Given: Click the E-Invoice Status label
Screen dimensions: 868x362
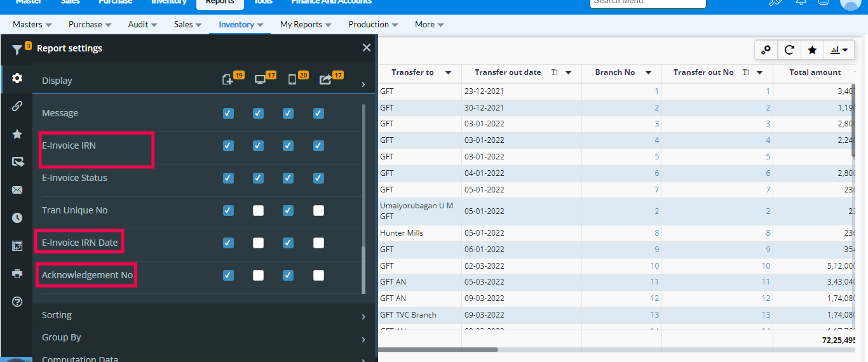Looking at the screenshot, I should 74,178.
